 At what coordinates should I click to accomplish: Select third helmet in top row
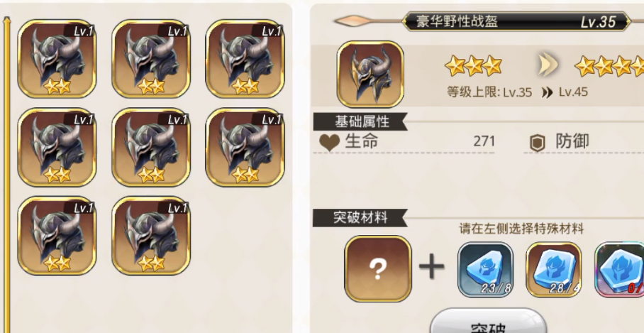tap(245, 59)
